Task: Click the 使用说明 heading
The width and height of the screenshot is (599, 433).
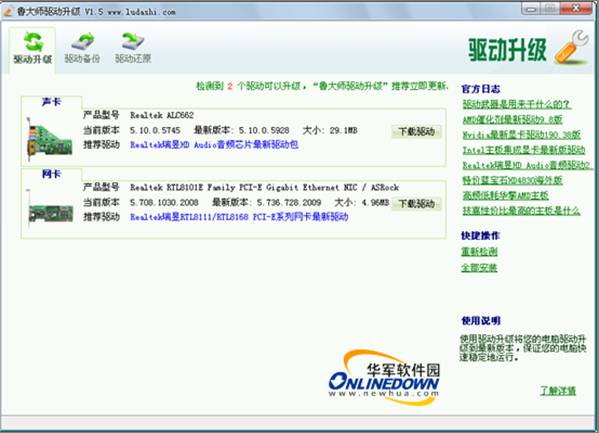Action: pyautogui.click(x=481, y=321)
